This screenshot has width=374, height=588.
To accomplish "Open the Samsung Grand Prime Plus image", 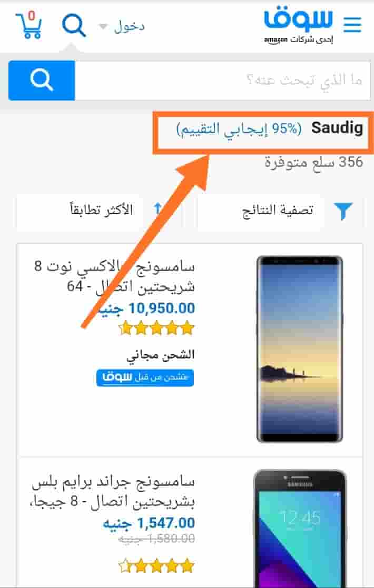I will pyautogui.click(x=300, y=528).
